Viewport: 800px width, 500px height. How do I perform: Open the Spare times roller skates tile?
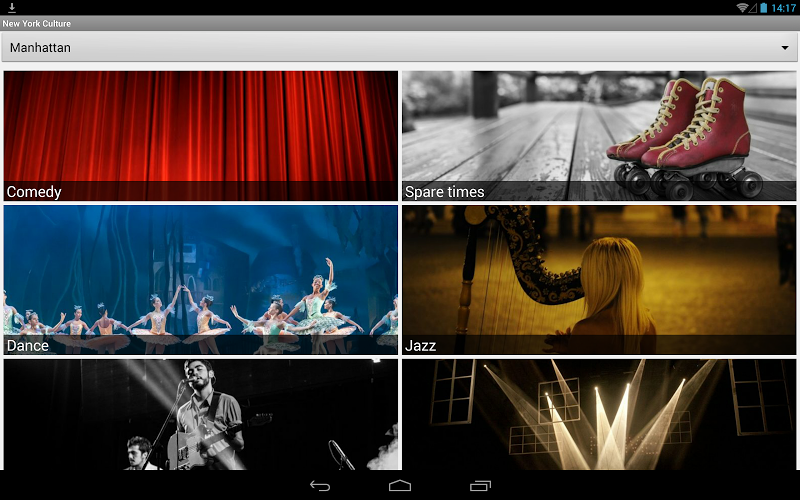pos(599,136)
